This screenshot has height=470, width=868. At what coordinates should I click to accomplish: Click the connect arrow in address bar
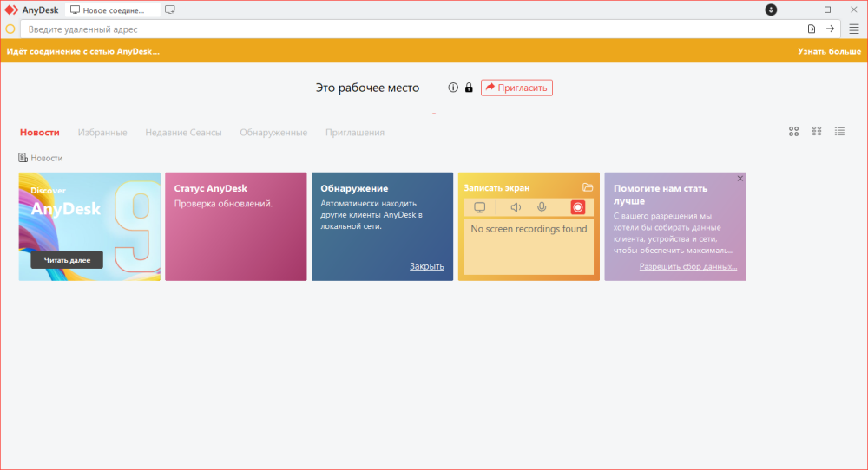click(x=830, y=29)
